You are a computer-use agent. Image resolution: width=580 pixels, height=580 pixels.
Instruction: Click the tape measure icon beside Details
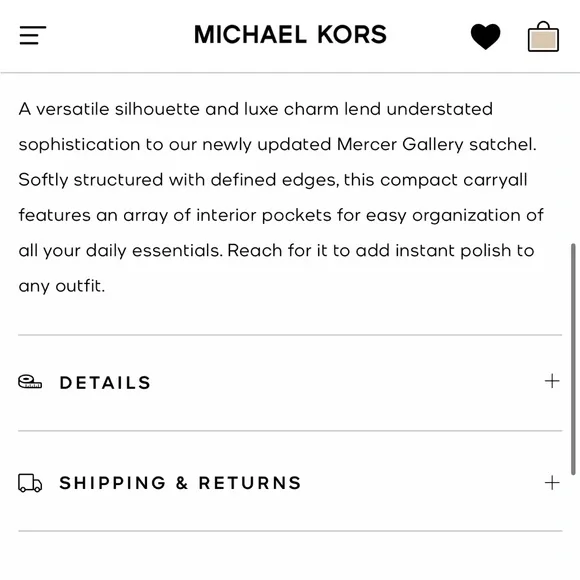pyautogui.click(x=30, y=382)
